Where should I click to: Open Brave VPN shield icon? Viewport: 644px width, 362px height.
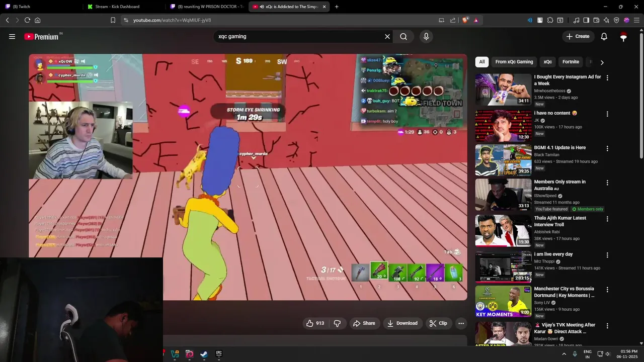pyautogui.click(x=616, y=20)
